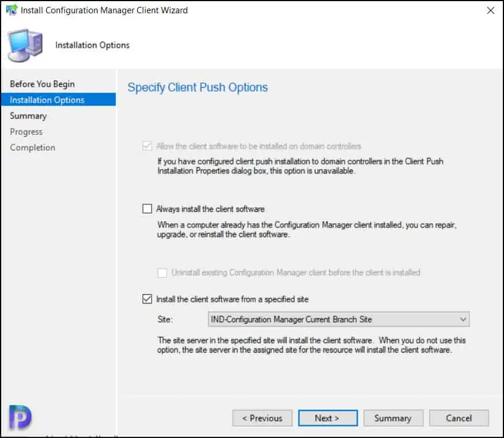The image size is (504, 438).
Task: Click Allow install on domain controllers checkbox
Action: (x=148, y=147)
